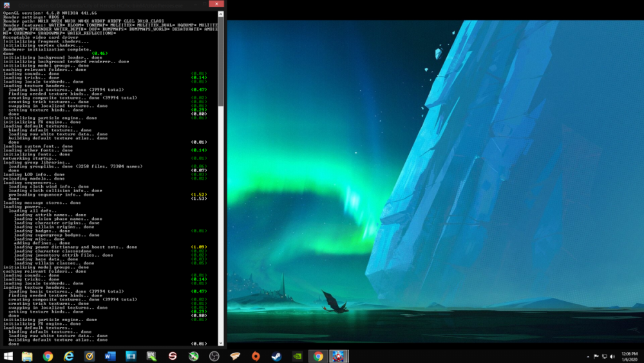Click the 'Renderer initialization complete.' line

click(x=47, y=50)
